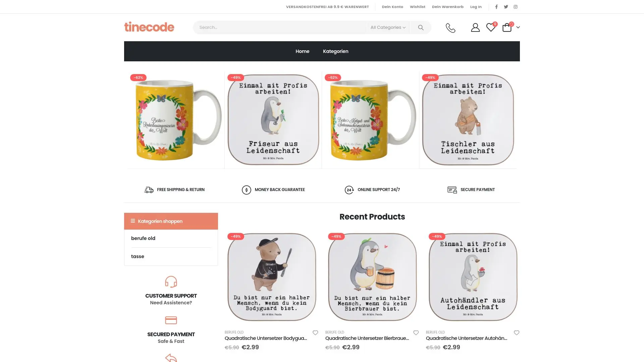Open the Friseur aus Leidenschaft product thumbnail

[273, 120]
